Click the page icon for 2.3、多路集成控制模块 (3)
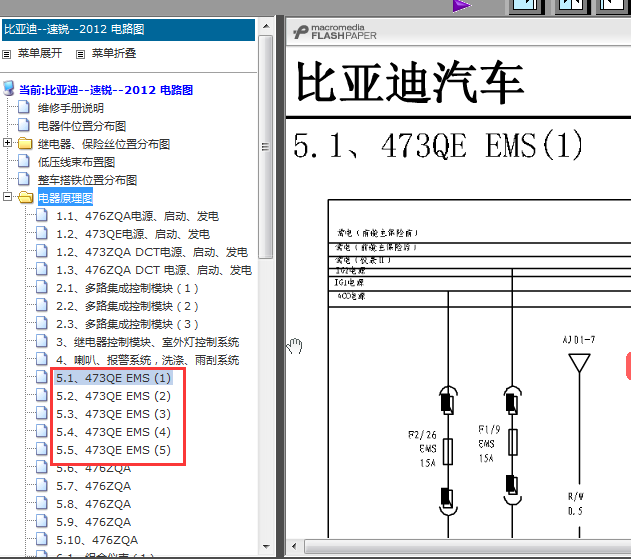This screenshot has width=631, height=559. click(x=42, y=323)
